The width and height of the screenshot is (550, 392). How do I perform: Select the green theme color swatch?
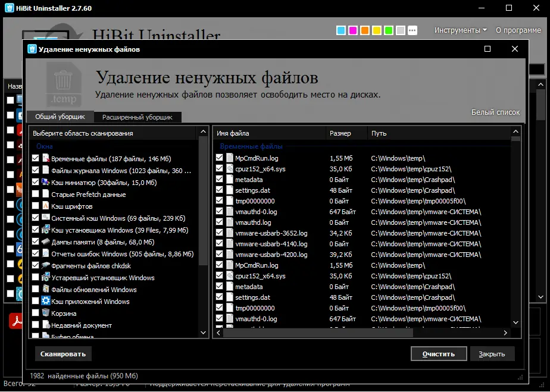click(389, 30)
